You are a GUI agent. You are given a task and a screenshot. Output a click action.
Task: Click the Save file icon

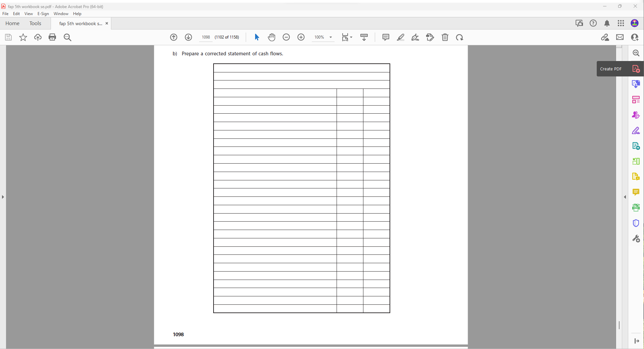(x=8, y=37)
